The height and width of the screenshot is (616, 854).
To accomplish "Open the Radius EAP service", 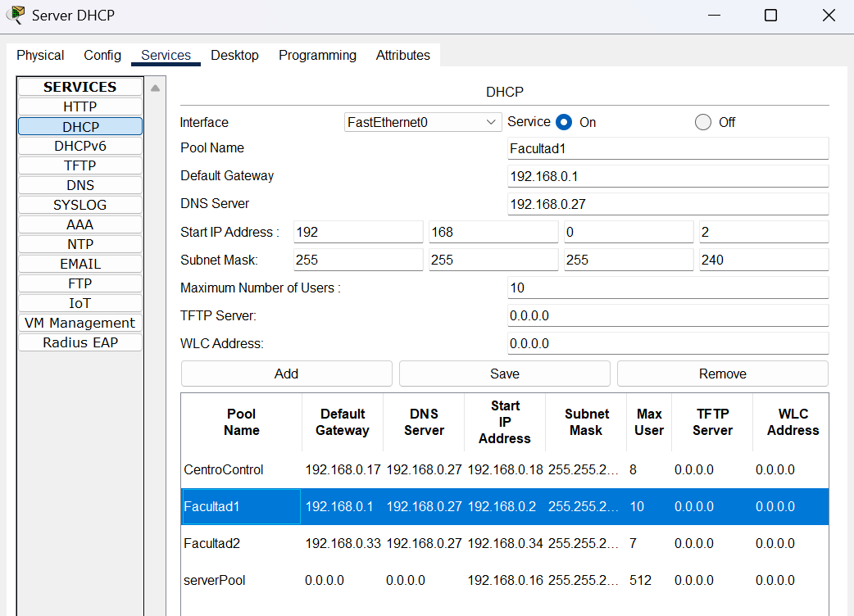I will pyautogui.click(x=80, y=342).
